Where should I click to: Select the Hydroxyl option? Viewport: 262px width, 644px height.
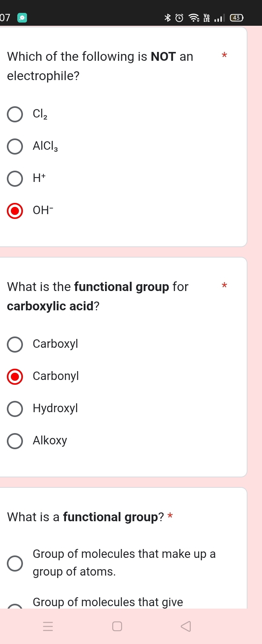(x=15, y=409)
